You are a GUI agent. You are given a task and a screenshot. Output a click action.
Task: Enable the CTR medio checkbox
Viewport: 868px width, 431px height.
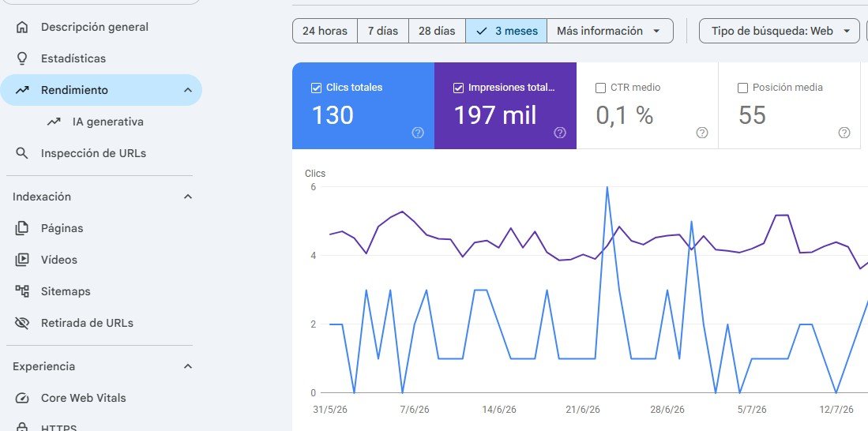click(600, 88)
